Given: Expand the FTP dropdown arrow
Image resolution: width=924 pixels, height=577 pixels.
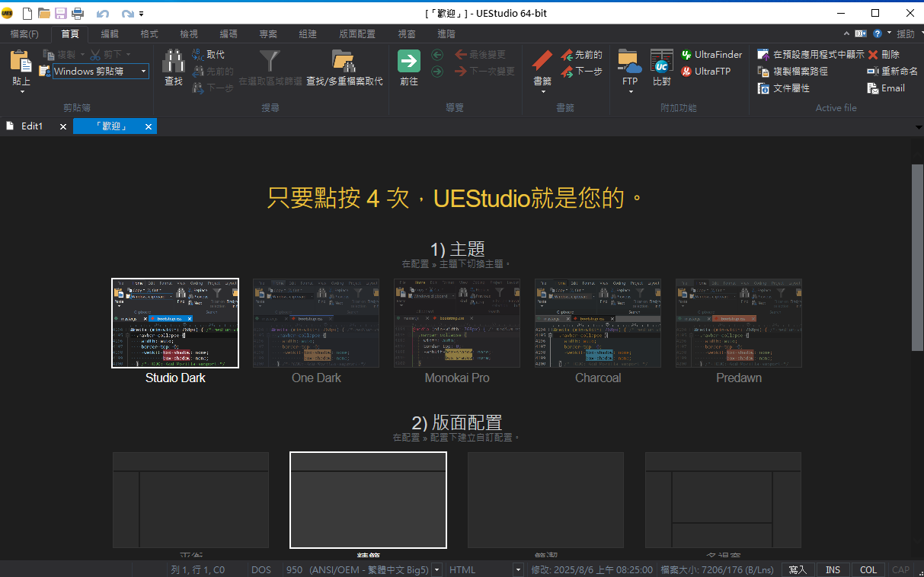Looking at the screenshot, I should [631, 92].
